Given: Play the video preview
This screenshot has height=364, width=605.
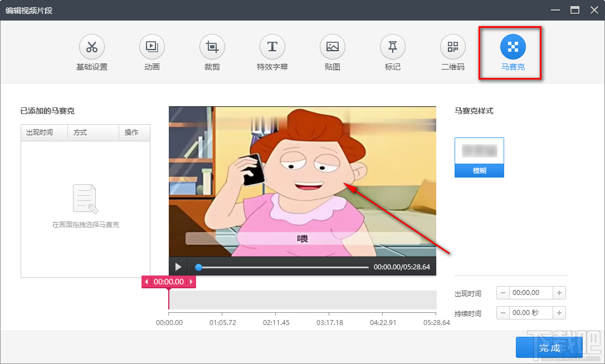Looking at the screenshot, I should [x=178, y=267].
